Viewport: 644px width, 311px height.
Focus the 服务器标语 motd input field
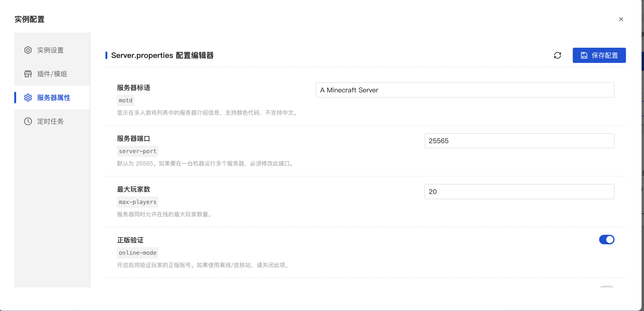pyautogui.click(x=465, y=90)
